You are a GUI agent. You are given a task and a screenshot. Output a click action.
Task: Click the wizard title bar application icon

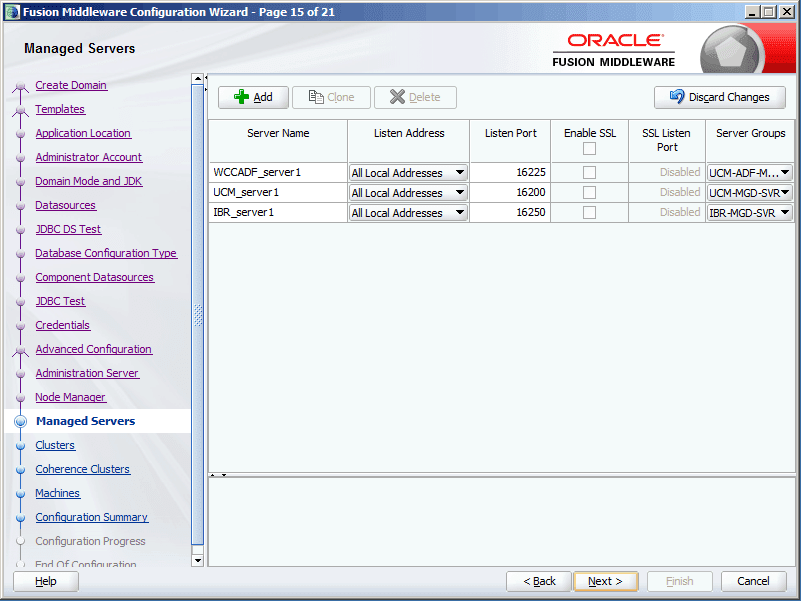[12, 12]
